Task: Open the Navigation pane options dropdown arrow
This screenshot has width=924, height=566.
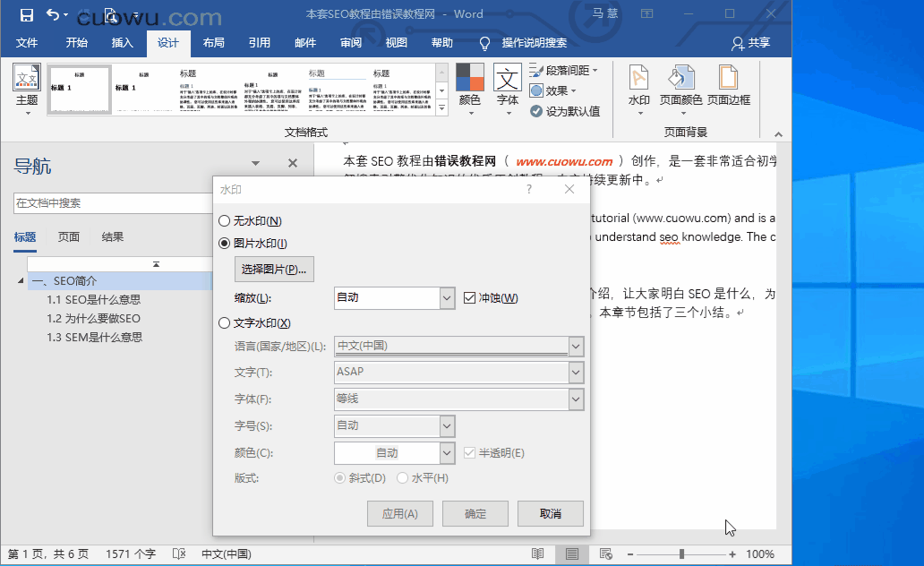Action: (255, 163)
